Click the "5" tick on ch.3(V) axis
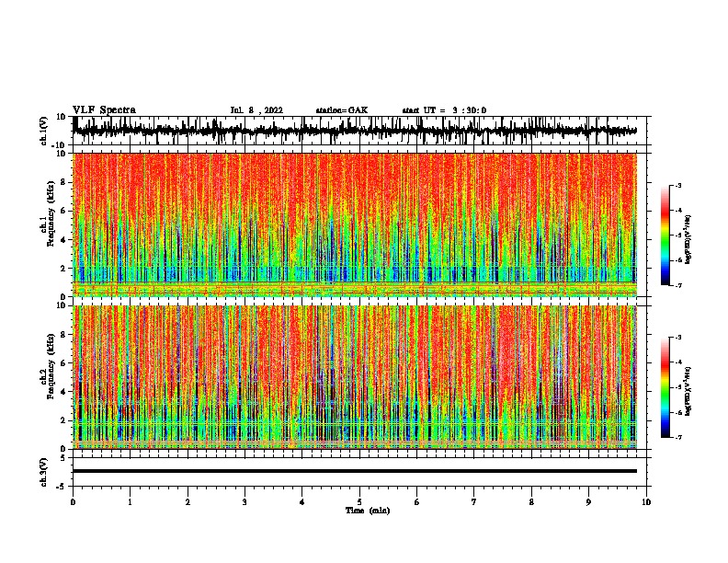Screen dimensions: 728x563 (x=63, y=458)
